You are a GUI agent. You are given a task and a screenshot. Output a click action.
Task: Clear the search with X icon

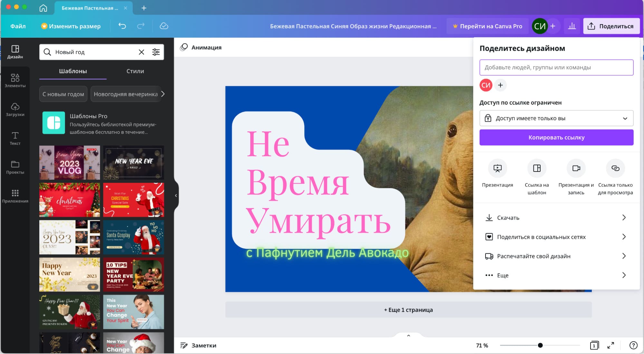click(141, 52)
